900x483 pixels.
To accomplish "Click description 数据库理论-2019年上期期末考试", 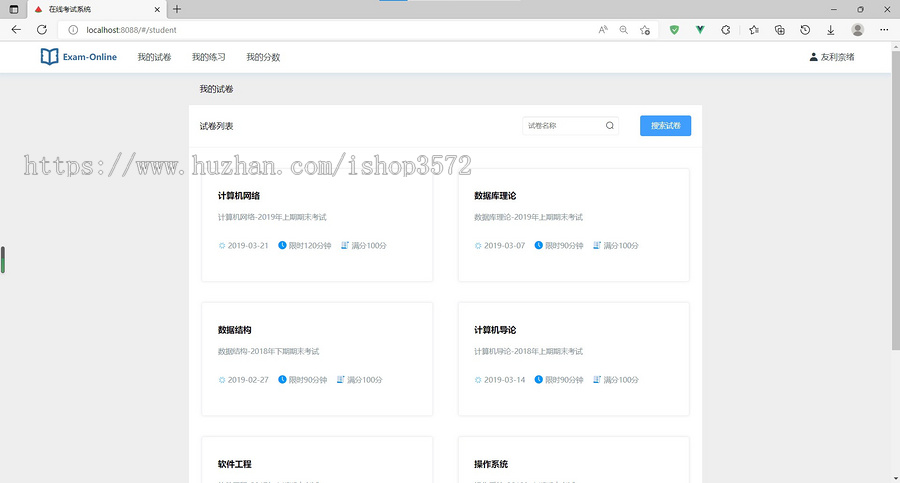I will point(528,217).
